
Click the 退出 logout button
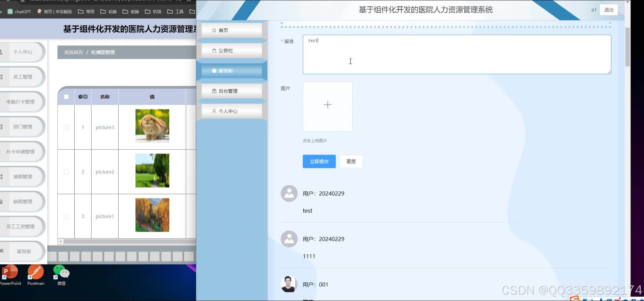(609, 10)
